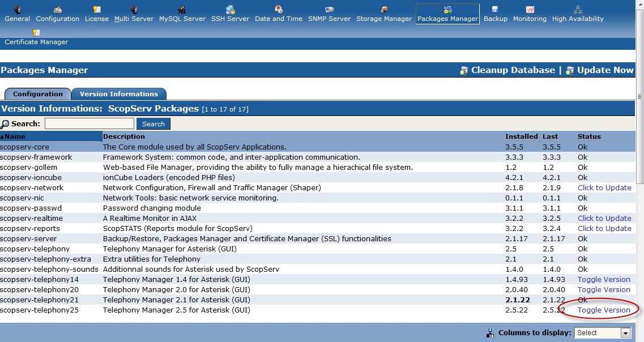644x342 pixels.
Task: Click to Update scopserv-reports package
Action: pos(604,229)
